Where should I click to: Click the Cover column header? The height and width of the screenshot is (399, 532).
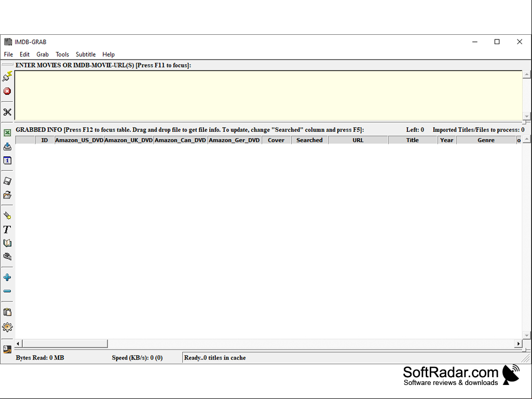[276, 140]
